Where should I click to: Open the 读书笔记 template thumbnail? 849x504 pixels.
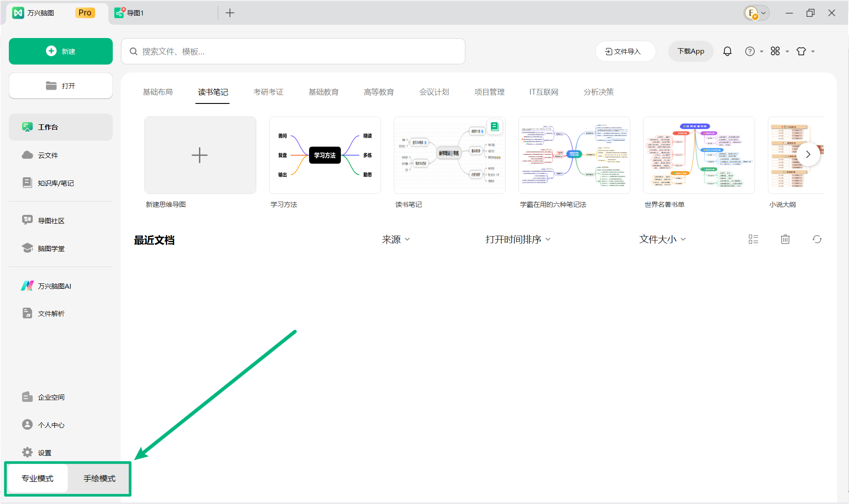450,155
